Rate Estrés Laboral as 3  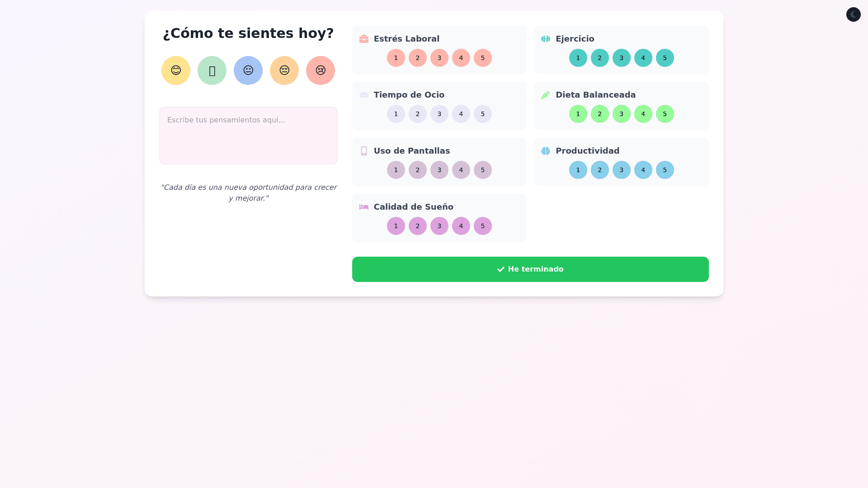click(439, 58)
